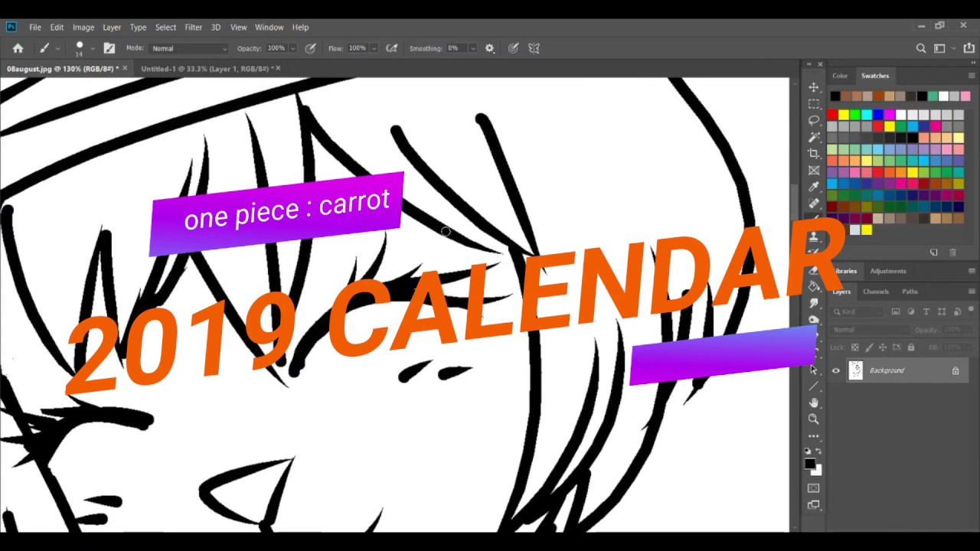
Task: Select the Rectangular Marquee tool
Action: coord(813,104)
